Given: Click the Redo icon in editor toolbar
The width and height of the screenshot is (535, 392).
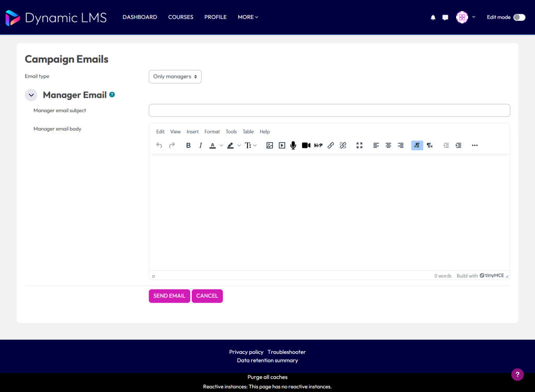Looking at the screenshot, I should (x=172, y=146).
